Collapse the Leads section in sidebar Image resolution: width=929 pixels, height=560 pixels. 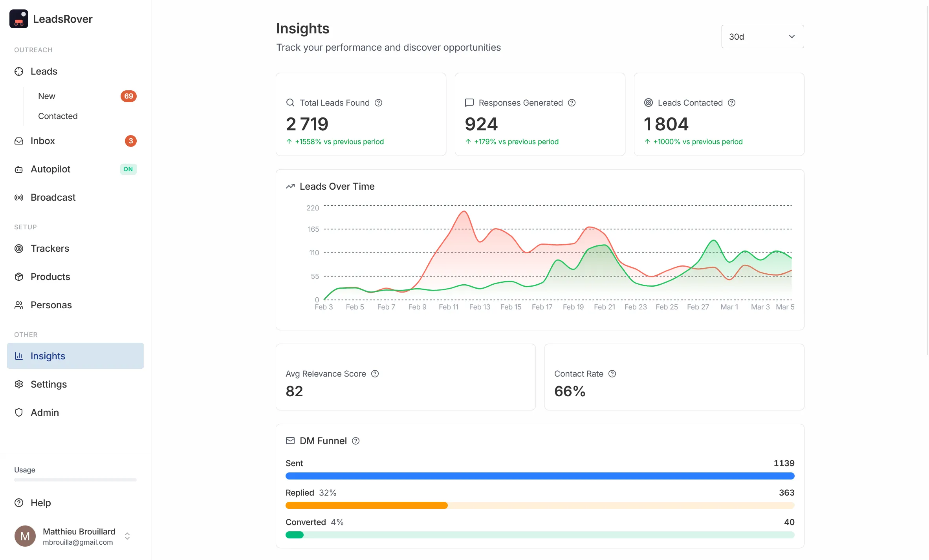(44, 71)
